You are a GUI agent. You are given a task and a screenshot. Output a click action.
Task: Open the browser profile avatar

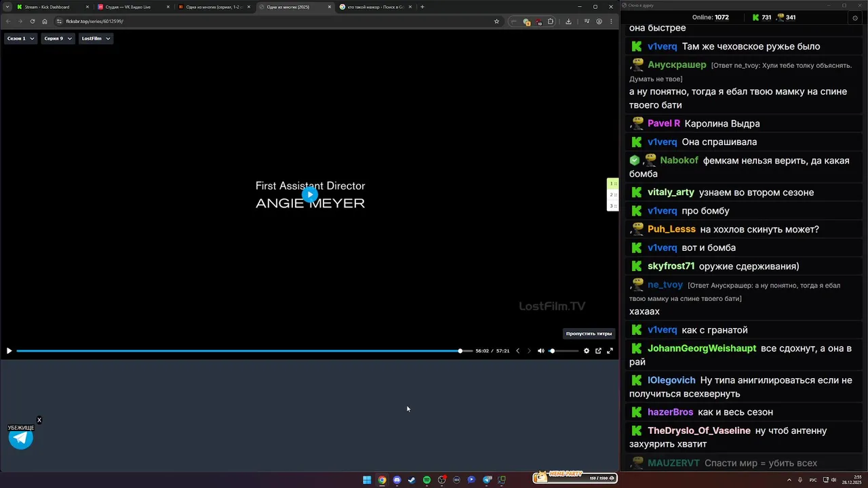click(599, 21)
